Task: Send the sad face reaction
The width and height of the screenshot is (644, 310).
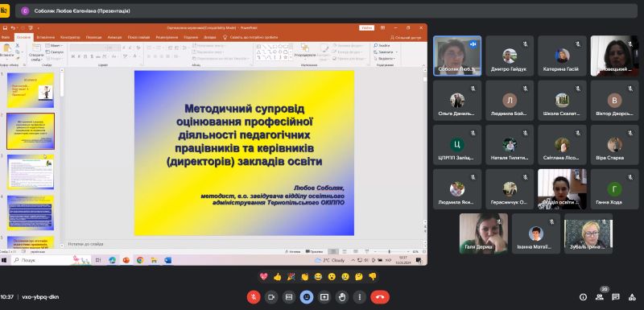Action: [345, 277]
